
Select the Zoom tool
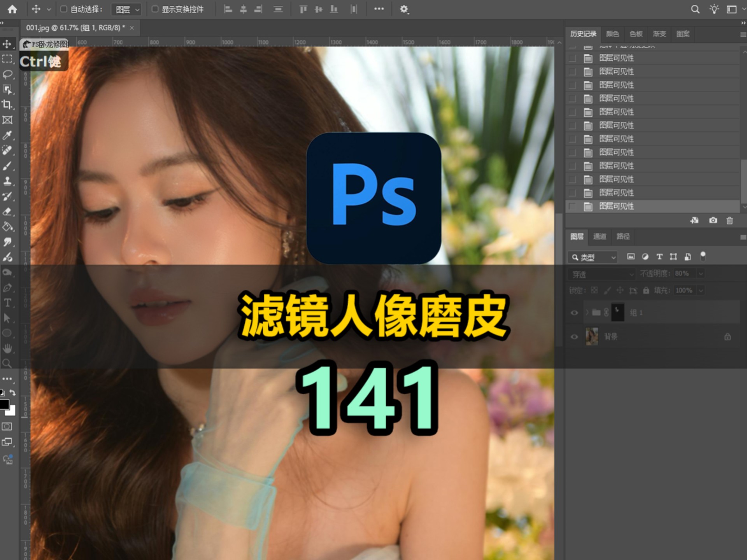pos(7,363)
